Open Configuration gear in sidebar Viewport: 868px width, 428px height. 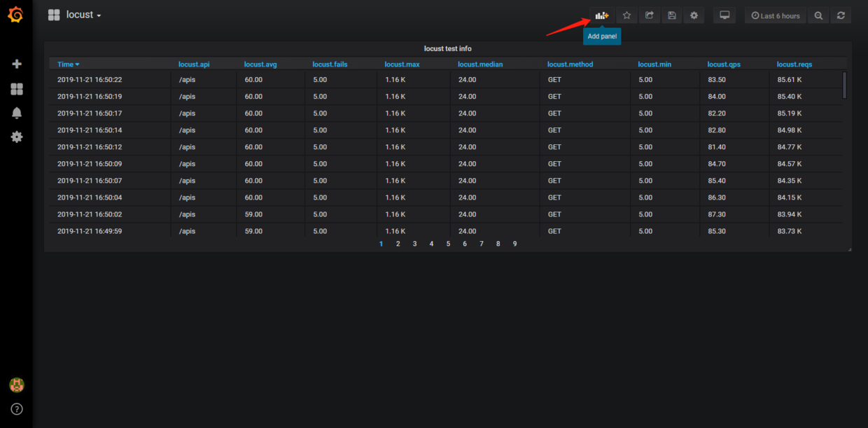point(17,137)
